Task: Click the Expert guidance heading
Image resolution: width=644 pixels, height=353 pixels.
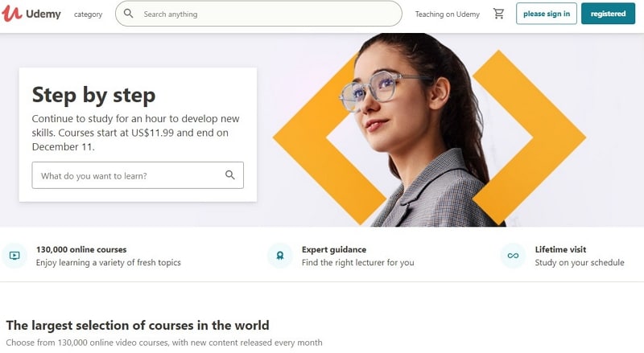Action: tap(334, 249)
